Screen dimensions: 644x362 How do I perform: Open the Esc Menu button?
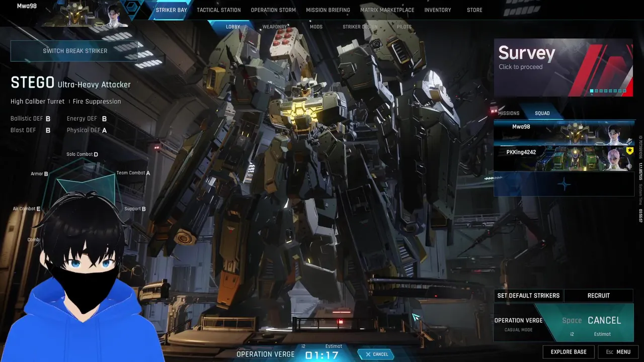point(618,352)
